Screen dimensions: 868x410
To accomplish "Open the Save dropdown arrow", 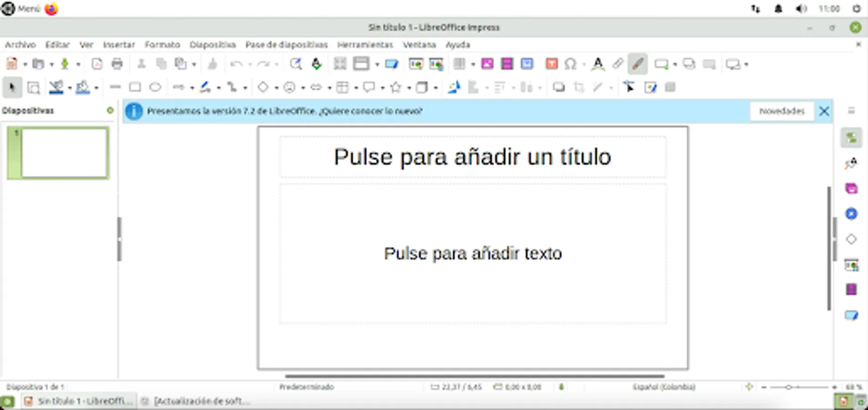I will [x=78, y=64].
